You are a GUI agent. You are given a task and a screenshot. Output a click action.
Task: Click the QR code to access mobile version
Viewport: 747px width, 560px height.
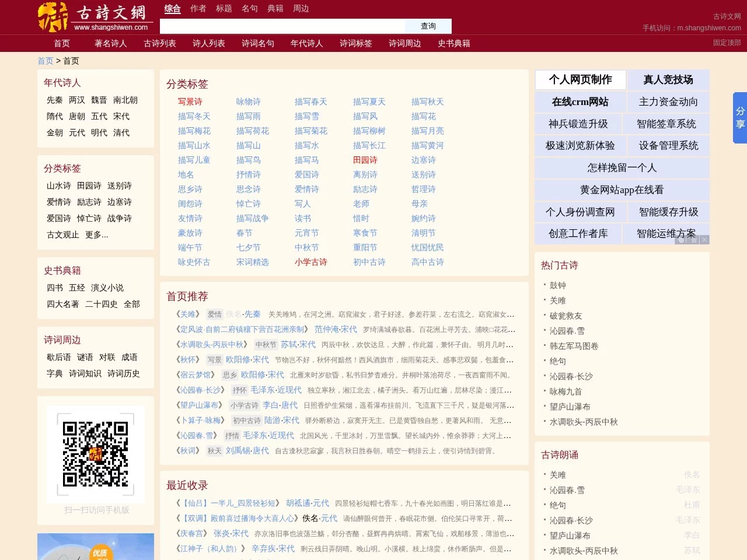(95, 454)
